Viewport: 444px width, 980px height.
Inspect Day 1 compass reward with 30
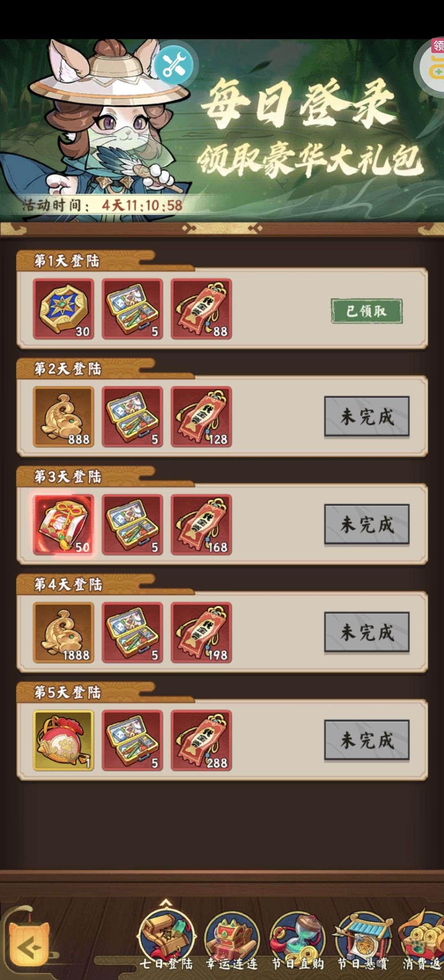click(x=63, y=309)
